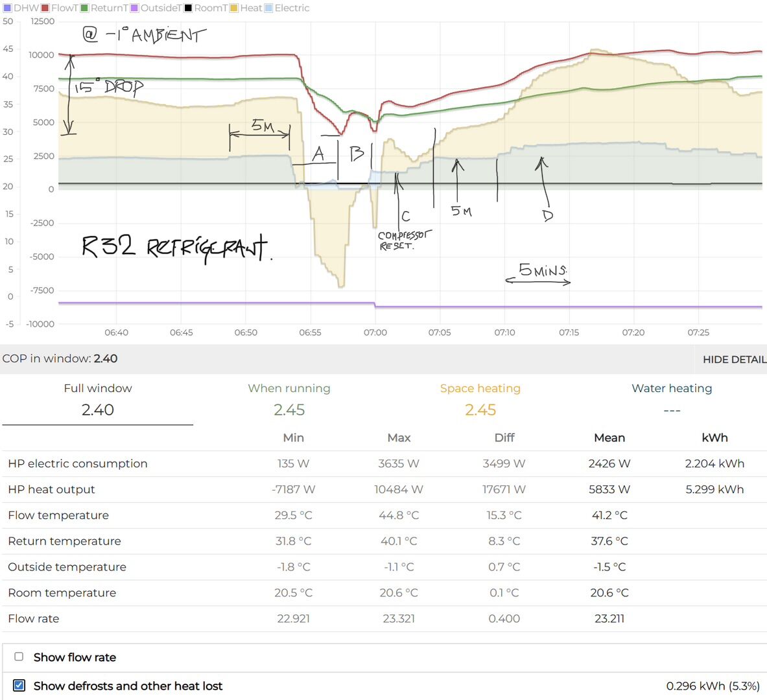Click the COP in window label
The width and height of the screenshot is (767, 700).
[x=47, y=358]
